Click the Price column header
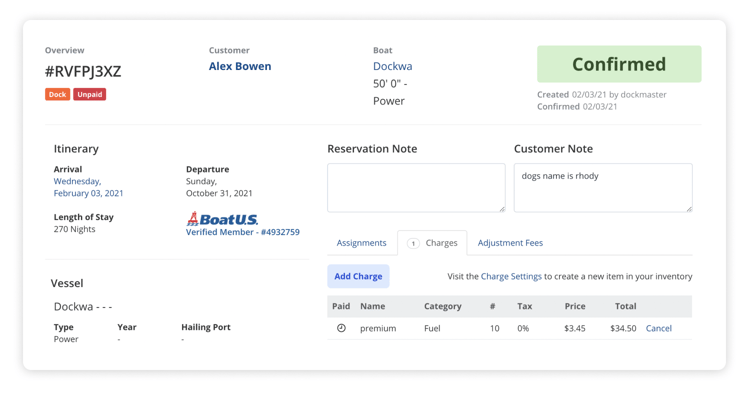Screen dimensions: 750x396 [x=574, y=306]
